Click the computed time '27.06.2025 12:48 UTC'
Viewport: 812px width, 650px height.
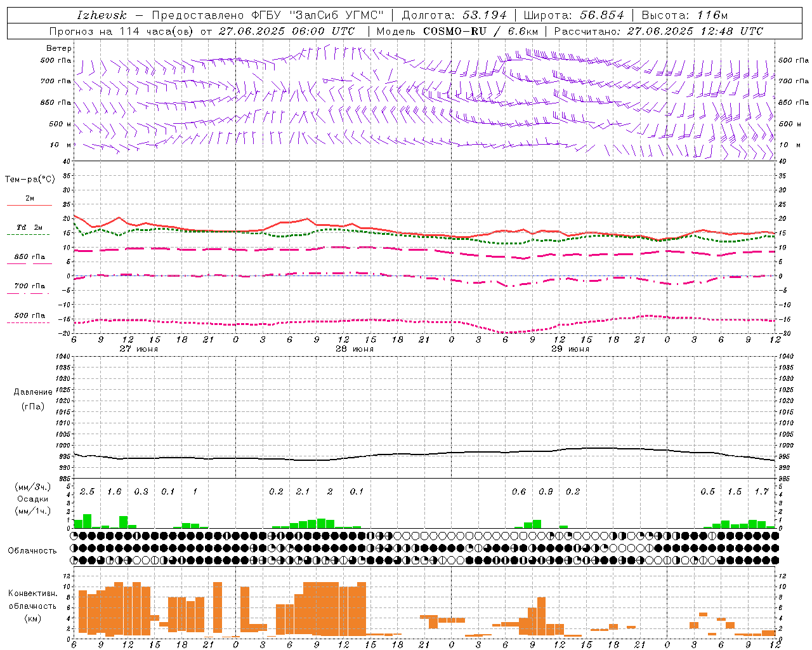tap(695, 31)
